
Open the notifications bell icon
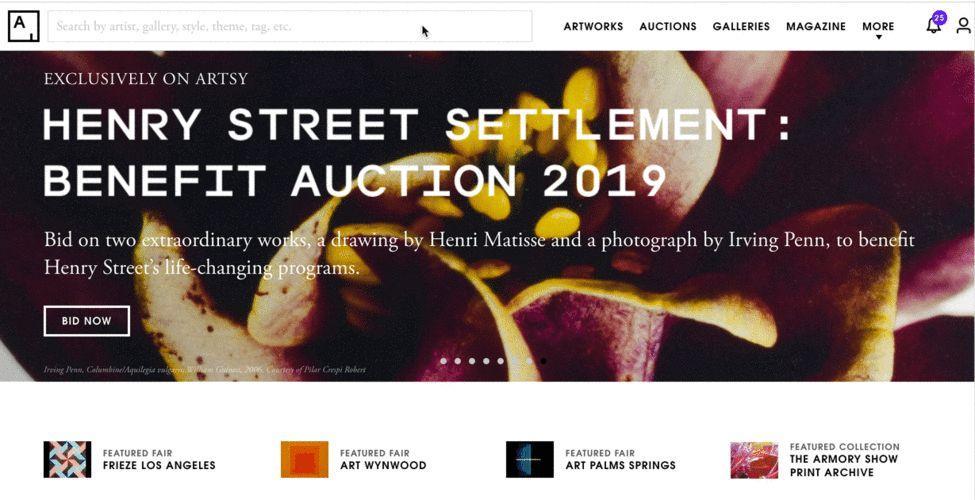coord(933,27)
